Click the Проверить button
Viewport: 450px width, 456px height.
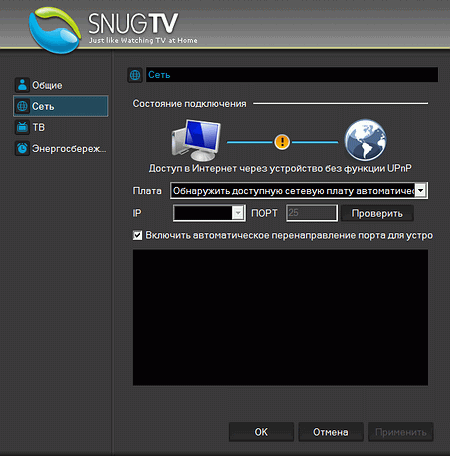coord(377,213)
